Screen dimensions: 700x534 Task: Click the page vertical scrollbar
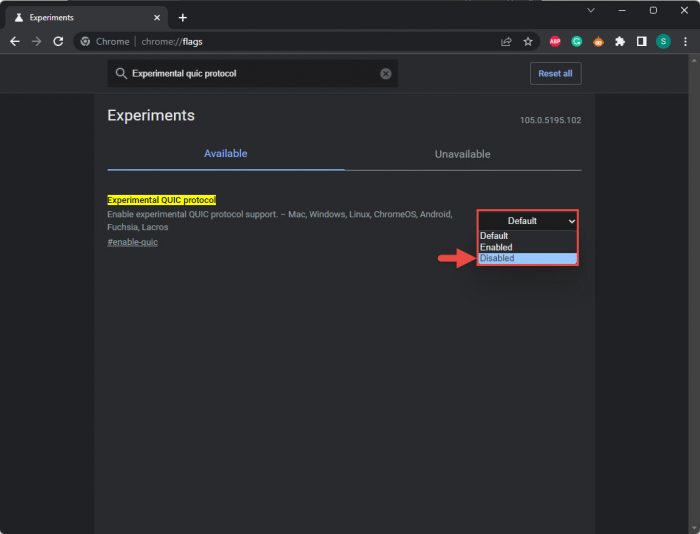[693, 295]
